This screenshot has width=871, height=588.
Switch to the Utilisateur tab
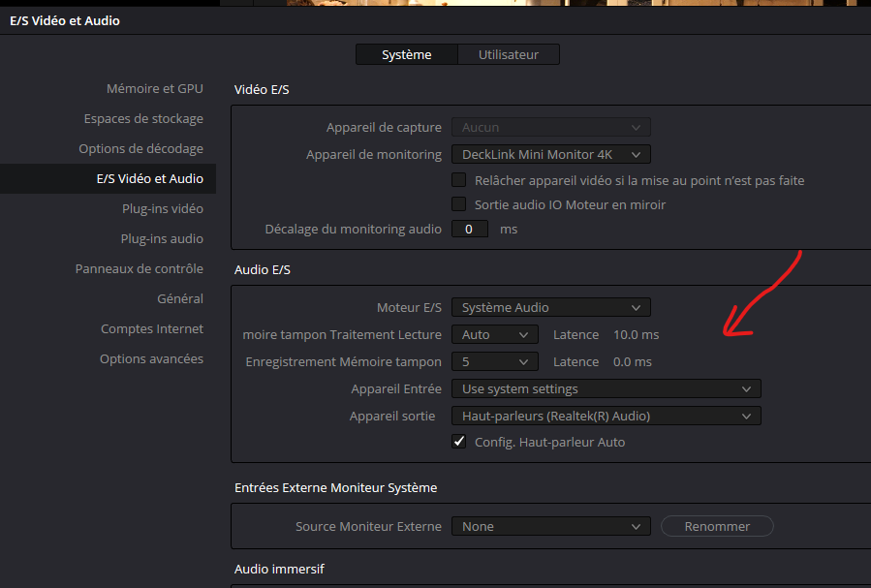point(509,54)
